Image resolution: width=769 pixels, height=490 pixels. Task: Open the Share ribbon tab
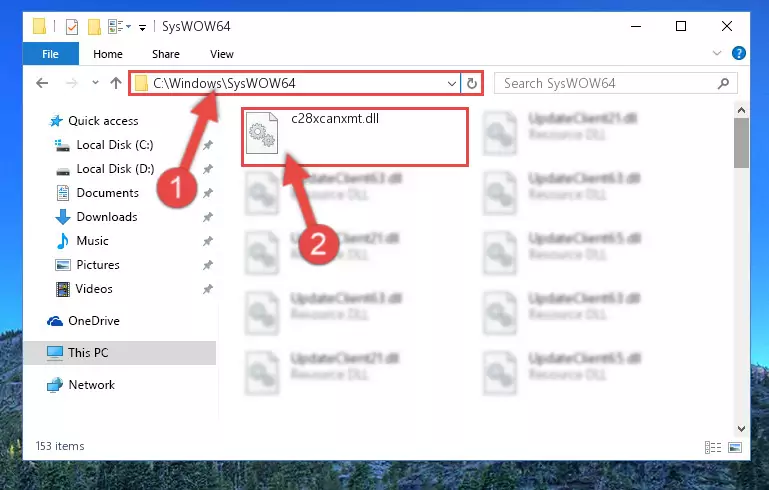click(x=166, y=54)
